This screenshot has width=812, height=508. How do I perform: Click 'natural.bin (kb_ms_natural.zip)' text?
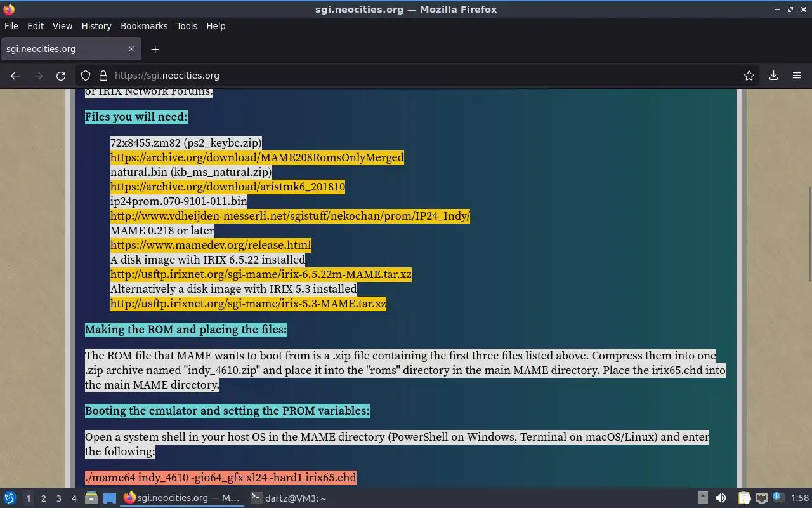point(191,172)
